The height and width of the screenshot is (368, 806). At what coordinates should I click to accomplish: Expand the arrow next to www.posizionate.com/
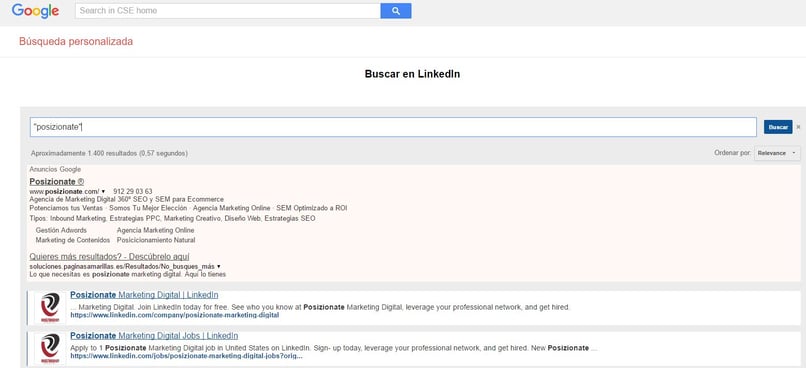tap(103, 191)
